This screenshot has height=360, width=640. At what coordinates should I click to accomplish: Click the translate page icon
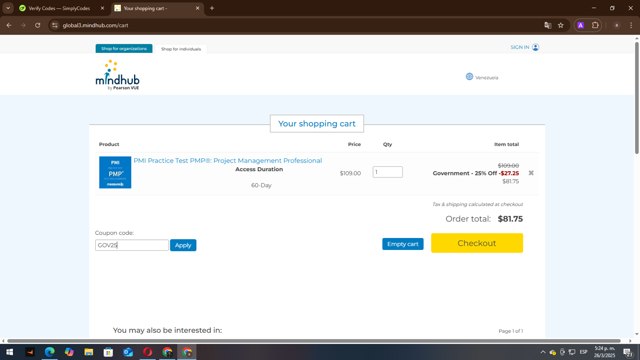click(x=548, y=25)
